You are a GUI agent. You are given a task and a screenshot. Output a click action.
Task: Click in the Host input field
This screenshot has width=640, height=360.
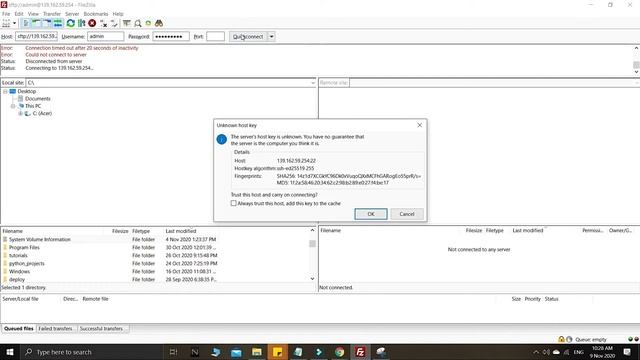point(37,36)
